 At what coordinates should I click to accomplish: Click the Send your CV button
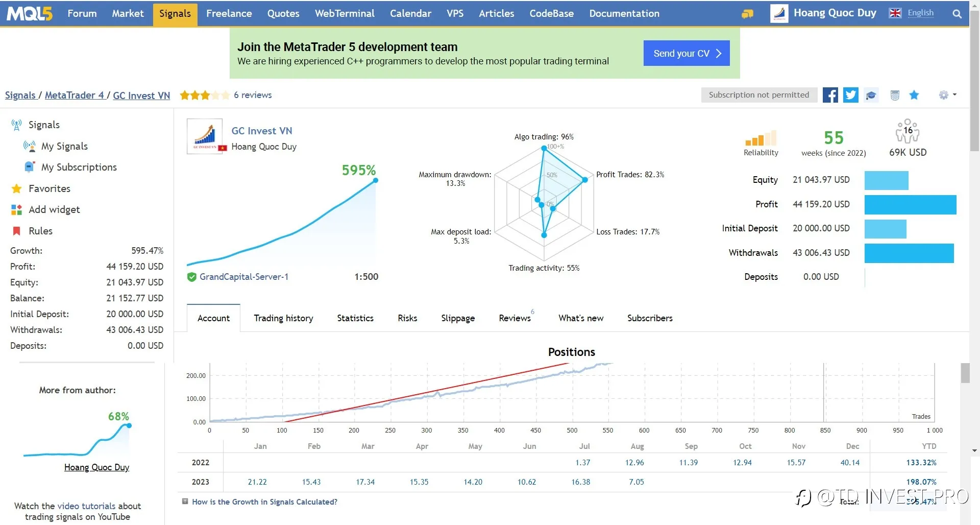[687, 53]
